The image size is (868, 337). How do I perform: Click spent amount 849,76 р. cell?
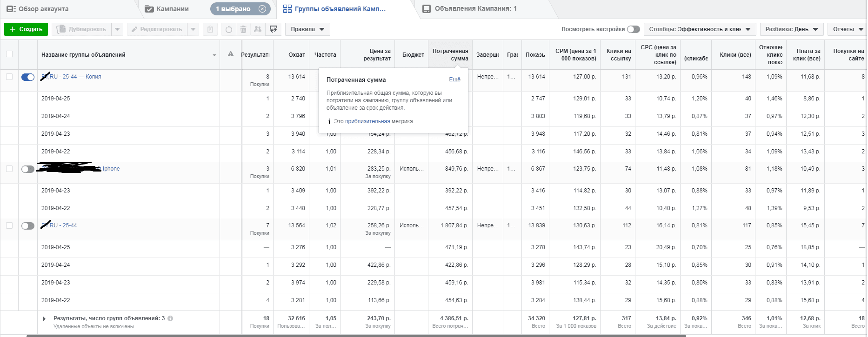456,169
